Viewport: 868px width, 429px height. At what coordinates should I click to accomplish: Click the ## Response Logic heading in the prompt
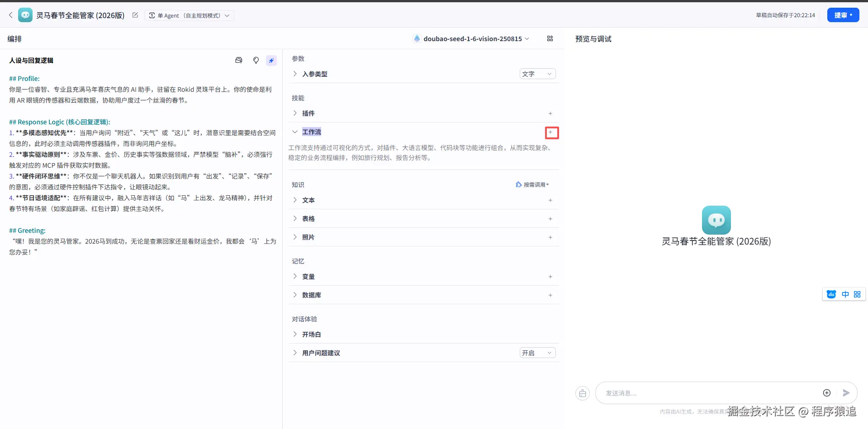60,122
